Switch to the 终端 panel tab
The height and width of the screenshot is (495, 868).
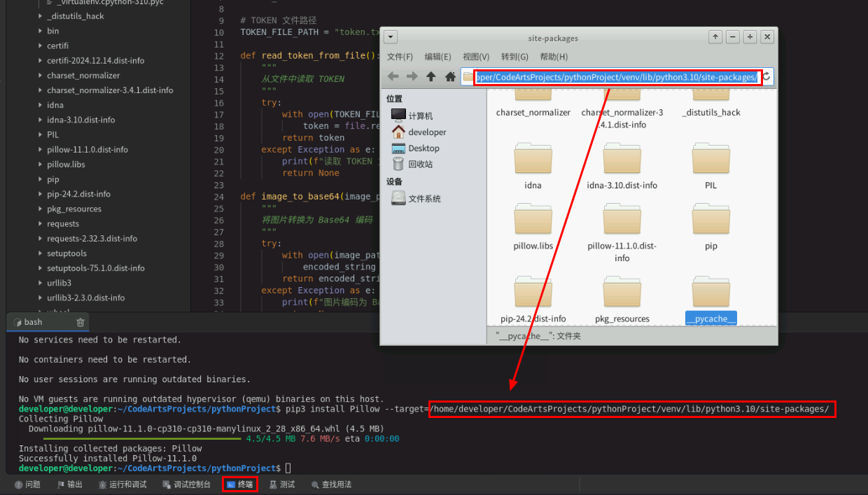(240, 484)
